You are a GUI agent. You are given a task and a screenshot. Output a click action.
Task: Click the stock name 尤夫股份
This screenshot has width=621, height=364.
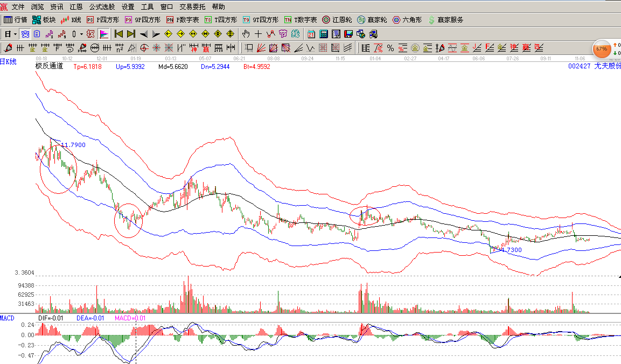(608, 65)
